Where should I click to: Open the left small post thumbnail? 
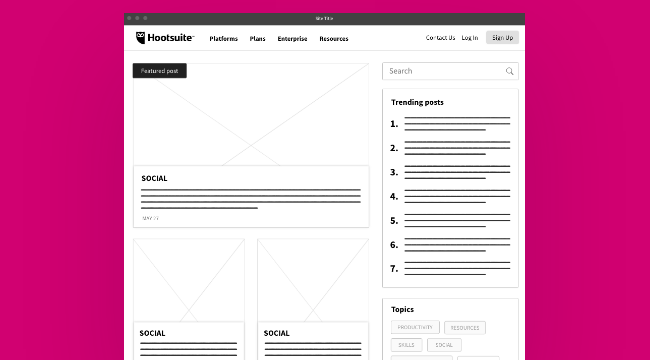(x=189, y=280)
